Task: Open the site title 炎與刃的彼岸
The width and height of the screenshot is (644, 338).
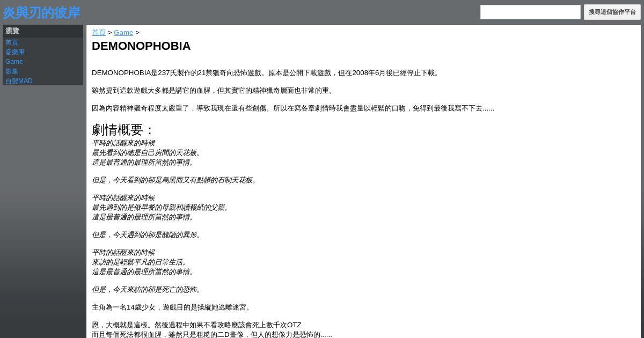Action: (x=41, y=13)
